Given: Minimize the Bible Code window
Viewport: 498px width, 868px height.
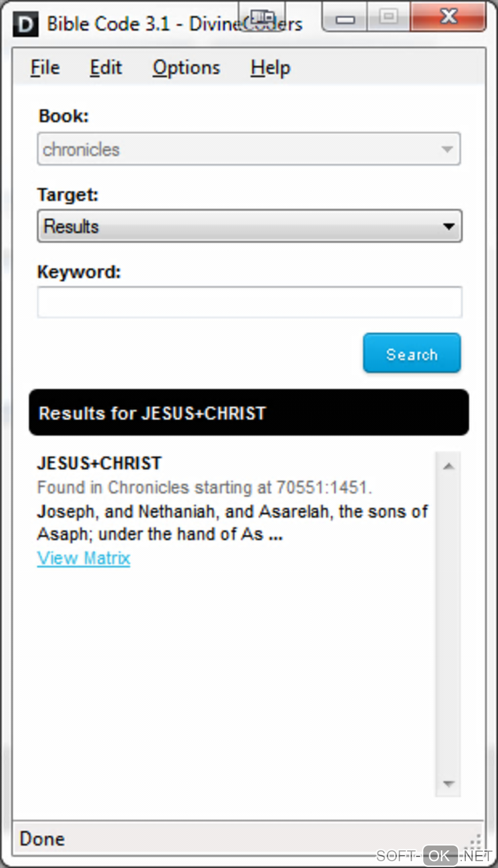Looking at the screenshot, I should (345, 19).
